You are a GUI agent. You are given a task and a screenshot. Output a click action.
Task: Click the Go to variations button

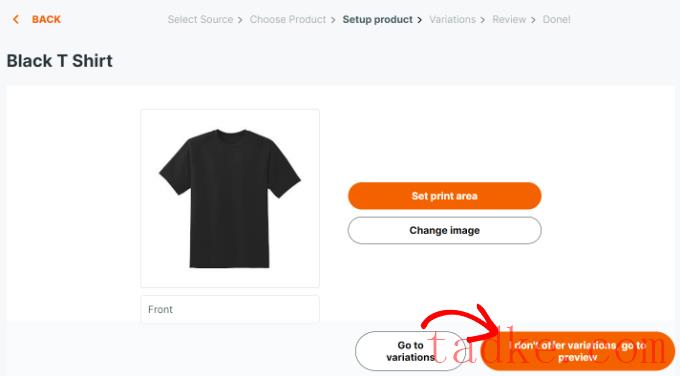point(410,351)
